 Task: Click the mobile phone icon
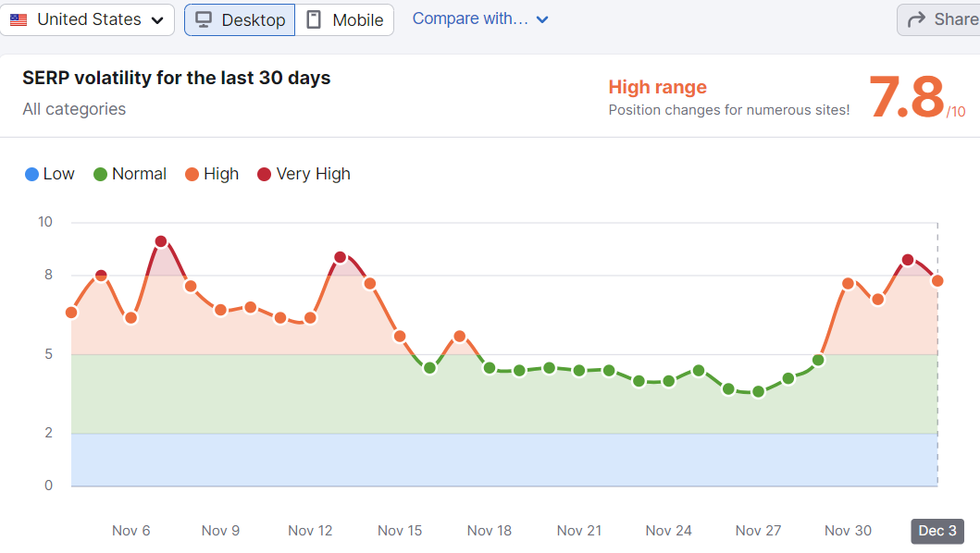pos(314,19)
